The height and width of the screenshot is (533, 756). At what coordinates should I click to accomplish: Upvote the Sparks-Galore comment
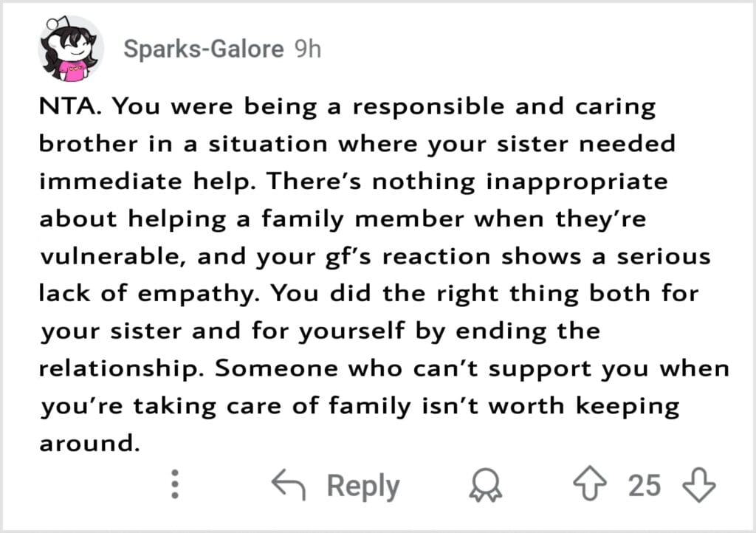pos(590,484)
